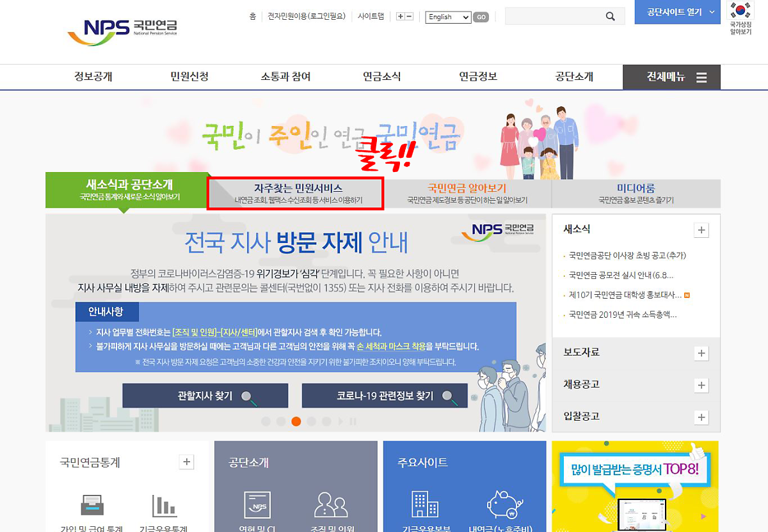Viewport: 768px width, 532px height.
Task: Click the carousel play arrow icon
Action: [x=340, y=421]
